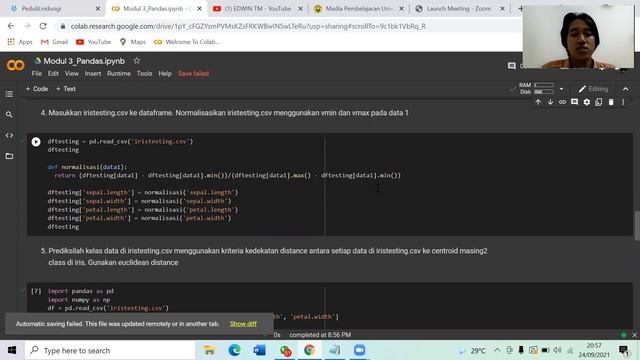The width and height of the screenshot is (640, 360).
Task: Open the Insert menu
Action: 93,73
